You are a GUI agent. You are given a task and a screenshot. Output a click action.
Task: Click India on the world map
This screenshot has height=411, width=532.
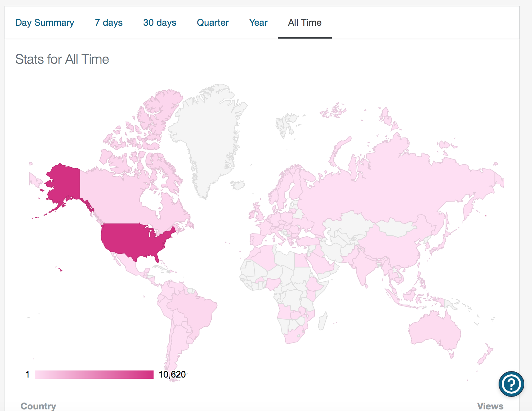[x=365, y=267]
